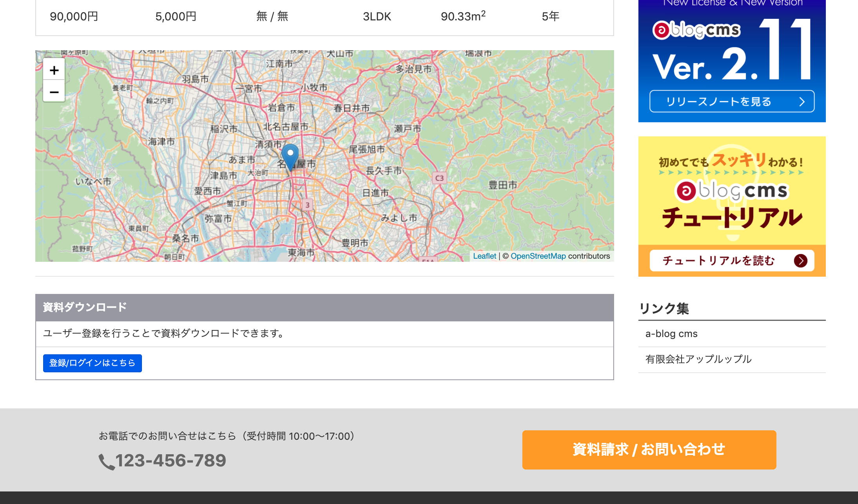Open the OpenStreetMap contributors link
The height and width of the screenshot is (504, 858).
click(x=538, y=256)
